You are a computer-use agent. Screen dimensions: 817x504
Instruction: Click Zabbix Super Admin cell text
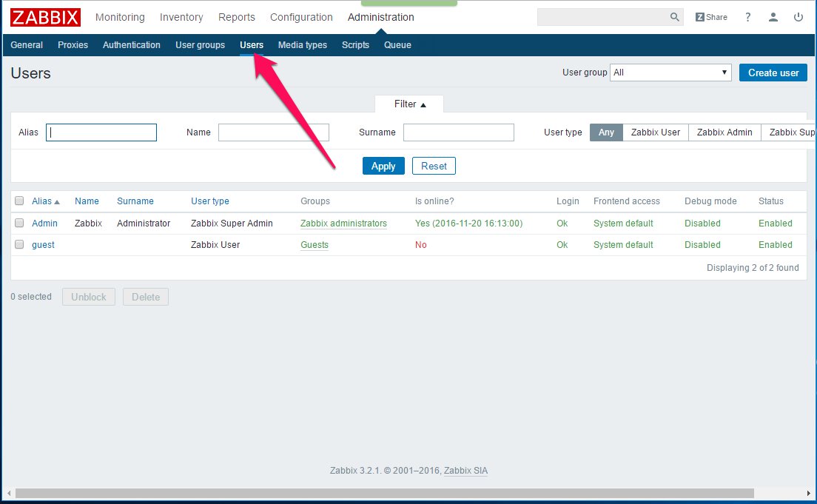[x=232, y=223]
